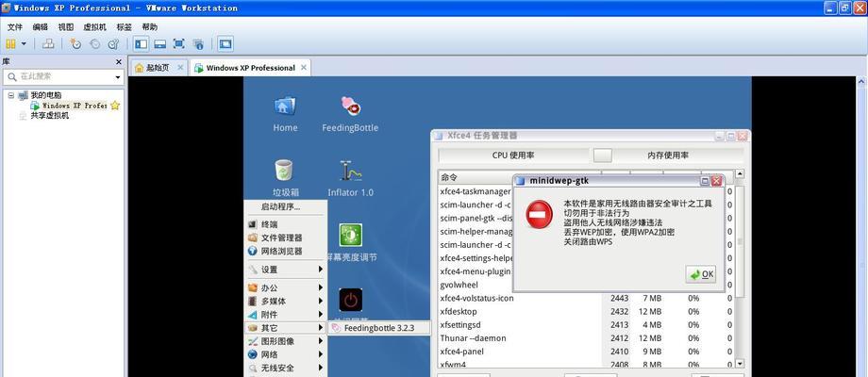868x377 pixels.
Task: Click the yellow suspend VM toolbar icon
Action: (x=10, y=43)
